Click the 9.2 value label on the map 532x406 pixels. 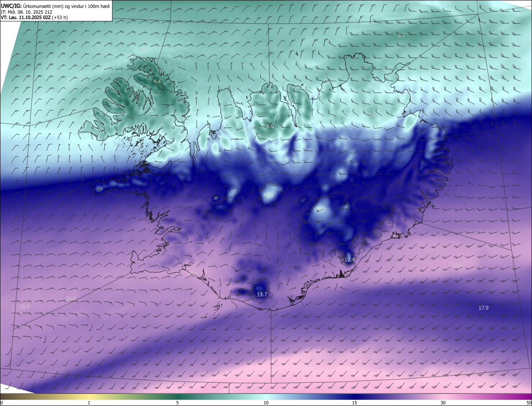144,50
